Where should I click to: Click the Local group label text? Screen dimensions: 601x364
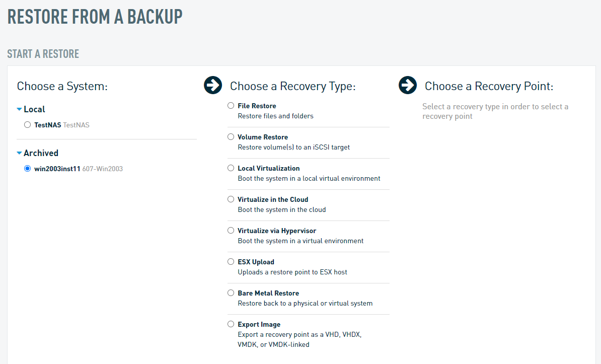(34, 109)
